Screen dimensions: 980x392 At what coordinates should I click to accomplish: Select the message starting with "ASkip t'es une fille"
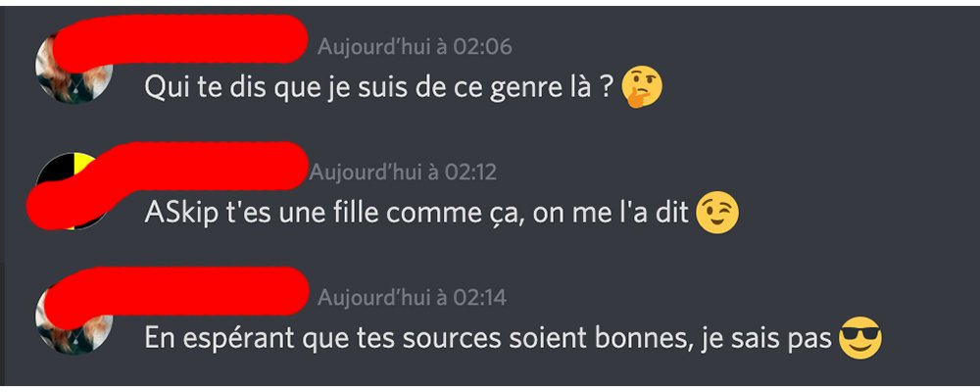click(416, 214)
